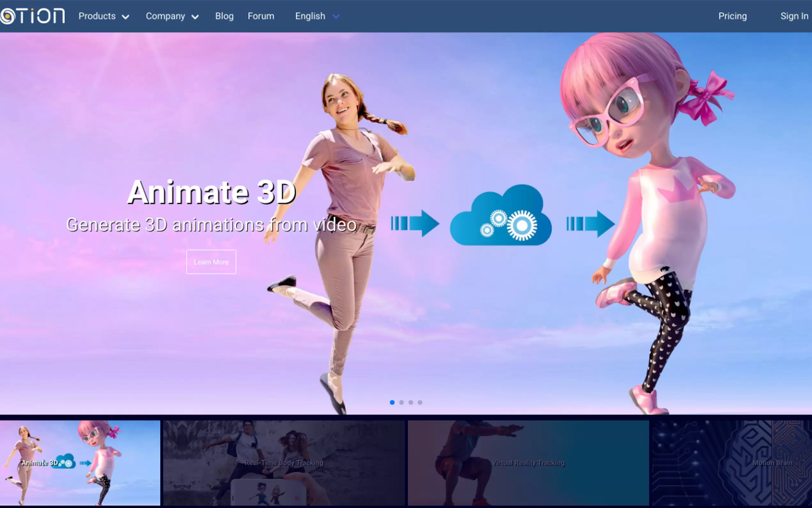The image size is (812, 508).
Task: Open the Pricing page
Action: click(732, 16)
